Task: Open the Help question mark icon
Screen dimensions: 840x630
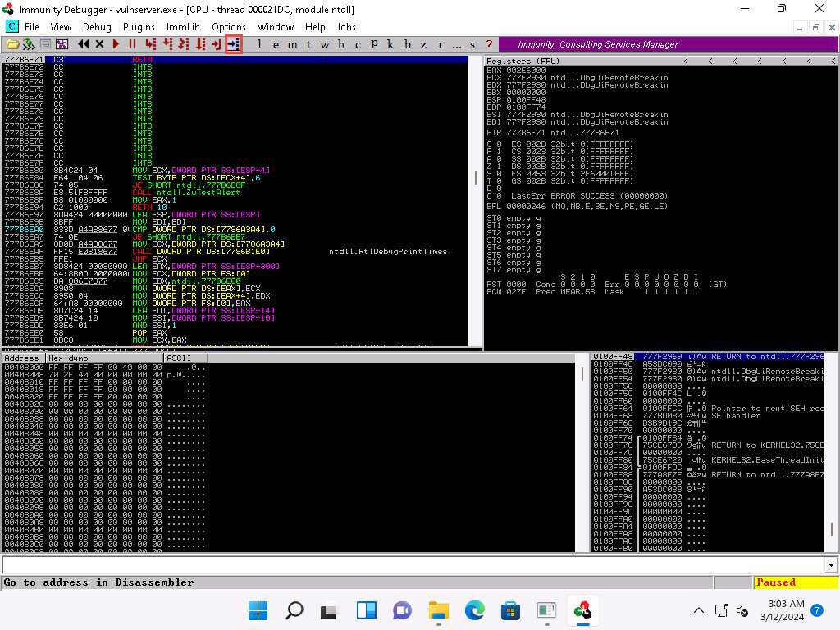Action: (x=489, y=44)
